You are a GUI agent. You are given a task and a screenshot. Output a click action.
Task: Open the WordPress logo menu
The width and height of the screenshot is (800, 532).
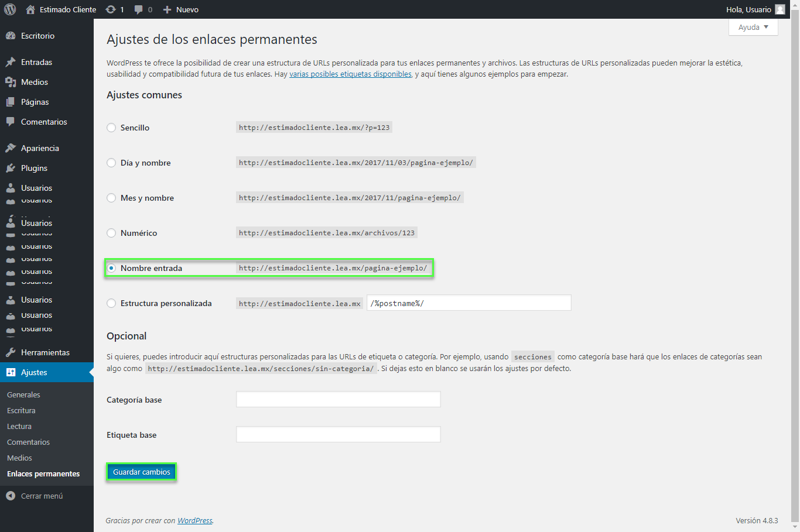tap(10, 9)
